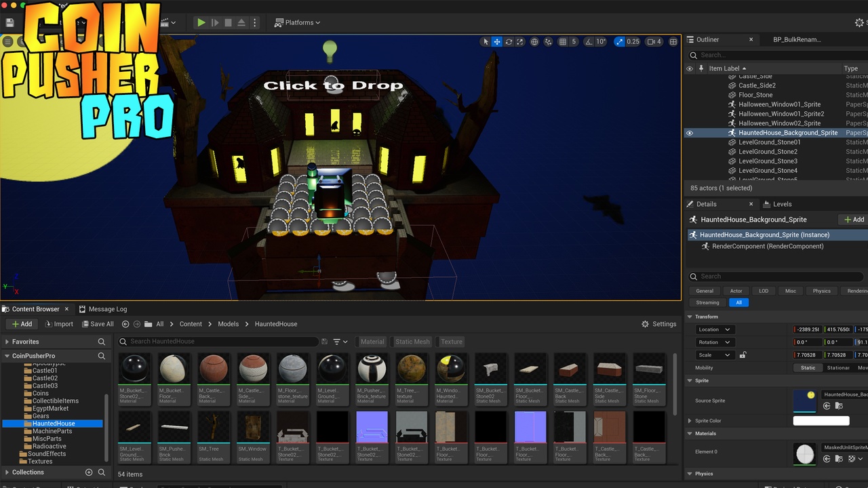Toggle world/local coordinate space globe icon
868x488 pixels.
534,42
